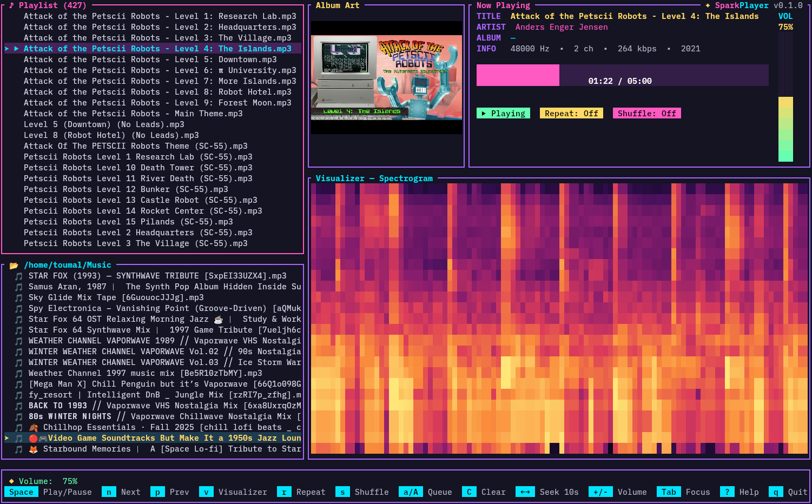Click the fox emoji icon on Starbound Memories
Image resolution: width=812 pixels, height=504 pixels.
pyautogui.click(x=33, y=449)
